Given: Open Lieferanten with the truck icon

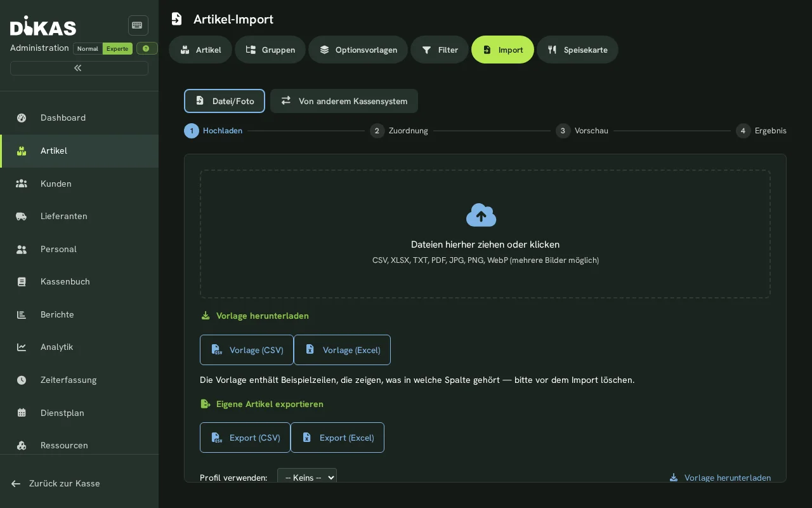Looking at the screenshot, I should [79, 216].
